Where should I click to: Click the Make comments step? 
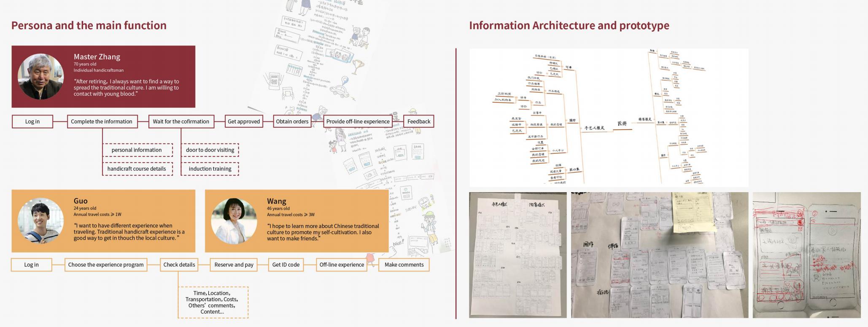[404, 265]
